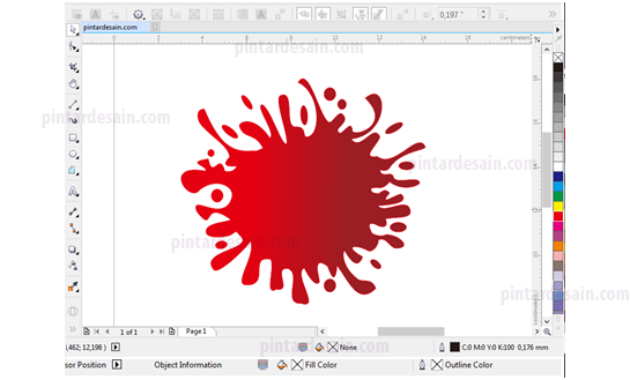Select the Parallel Dimension tool
The image size is (630, 380).
point(73,212)
